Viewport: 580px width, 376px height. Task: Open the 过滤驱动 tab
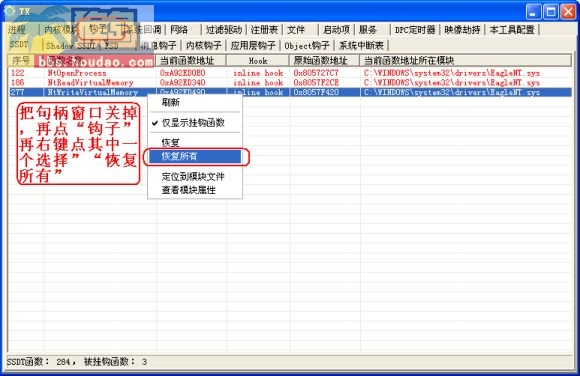(x=223, y=30)
